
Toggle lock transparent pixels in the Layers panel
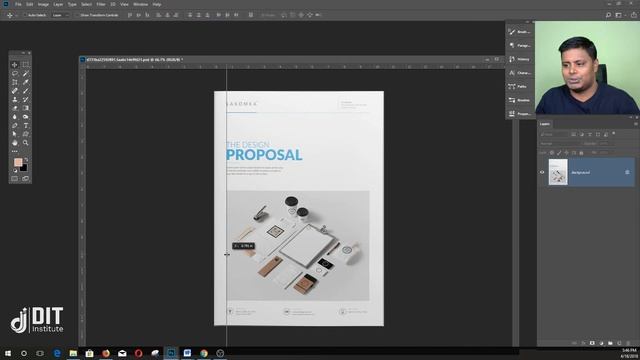(x=552, y=153)
